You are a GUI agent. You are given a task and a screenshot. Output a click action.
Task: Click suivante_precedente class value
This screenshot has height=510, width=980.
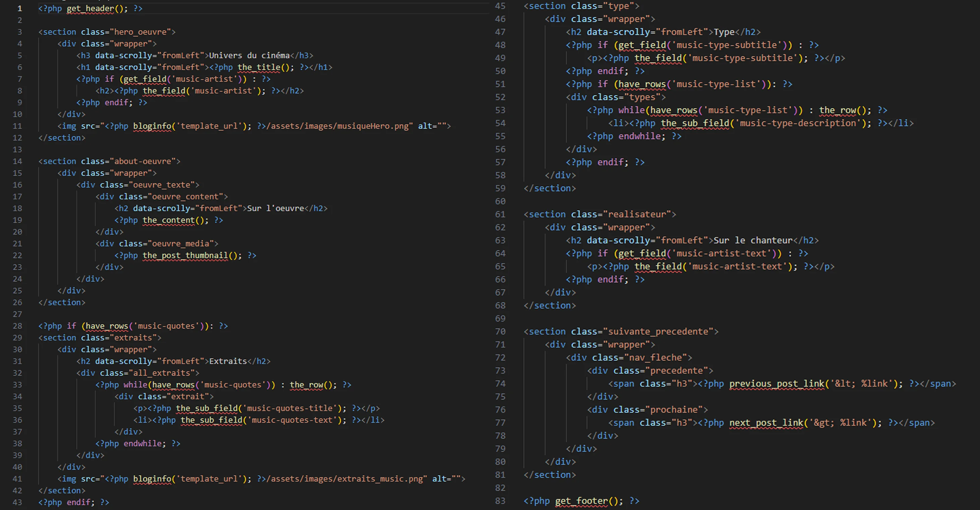(x=658, y=332)
